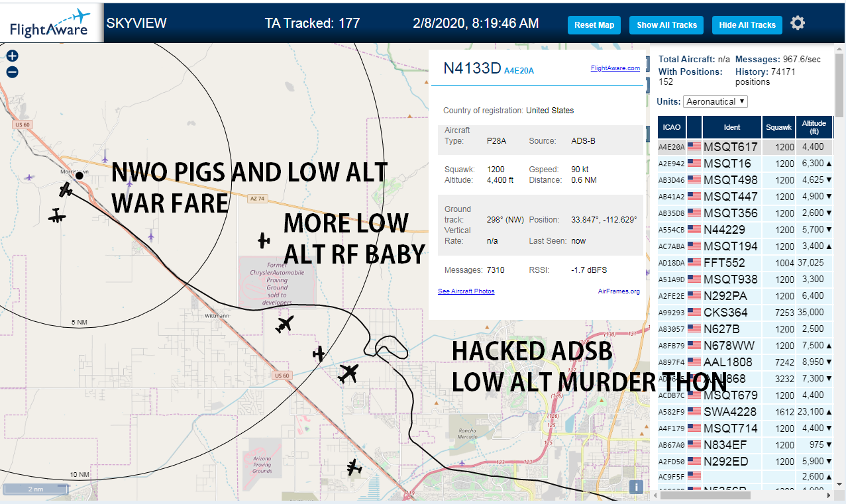This screenshot has width=846, height=504.
Task: Click Show All Tracks button
Action: click(666, 25)
